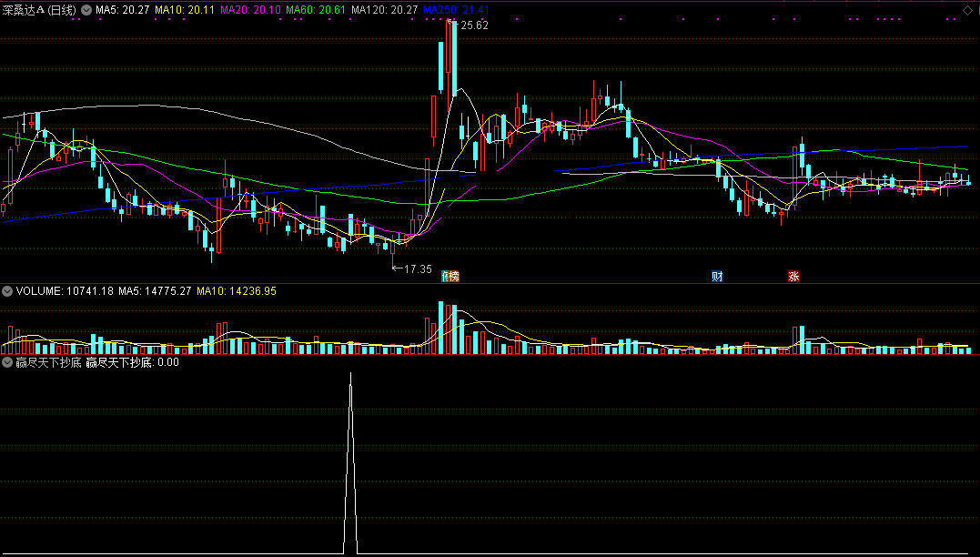Click the 赢尽天下抄底: 0.00 value readout
This screenshot has height=557, width=980.
[x=132, y=362]
